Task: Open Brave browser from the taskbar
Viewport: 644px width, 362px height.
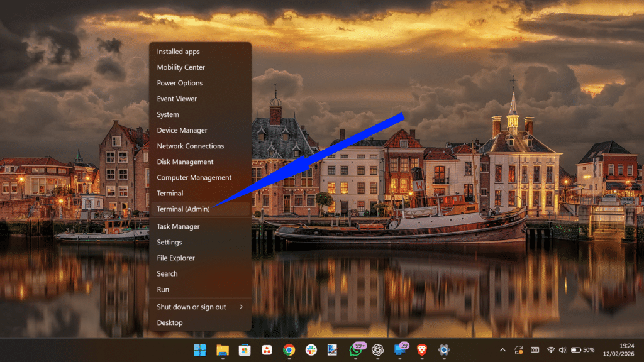Action: 423,350
